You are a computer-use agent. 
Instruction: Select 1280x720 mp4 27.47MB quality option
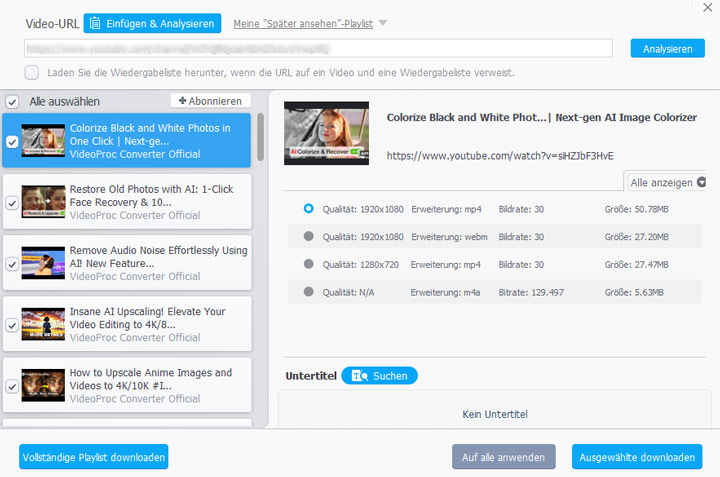pos(309,264)
